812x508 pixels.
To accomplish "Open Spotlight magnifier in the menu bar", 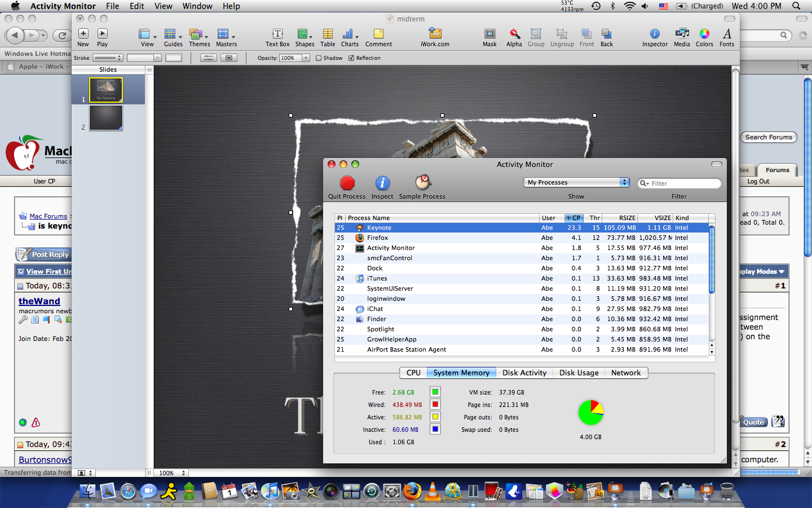I will 796,6.
